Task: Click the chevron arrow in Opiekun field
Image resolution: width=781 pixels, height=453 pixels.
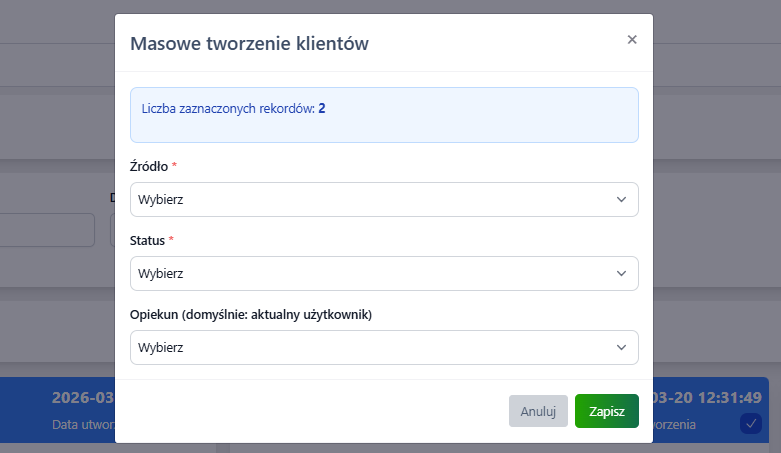Action: click(x=621, y=348)
